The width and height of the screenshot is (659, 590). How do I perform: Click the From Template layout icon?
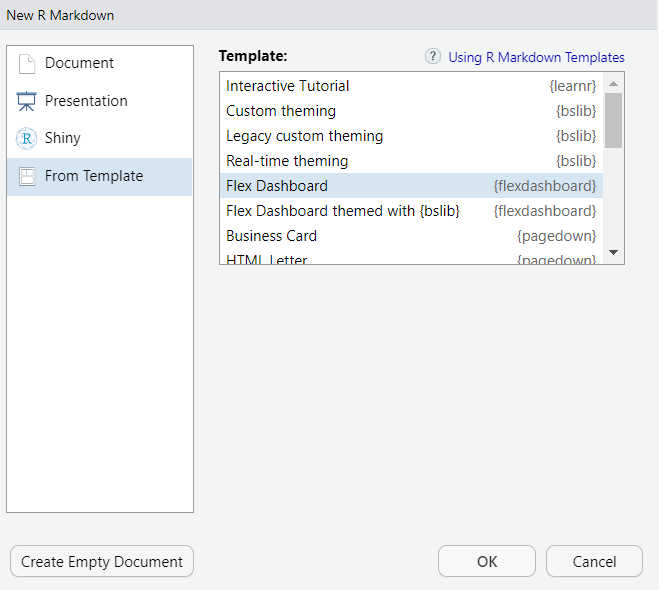(x=27, y=177)
